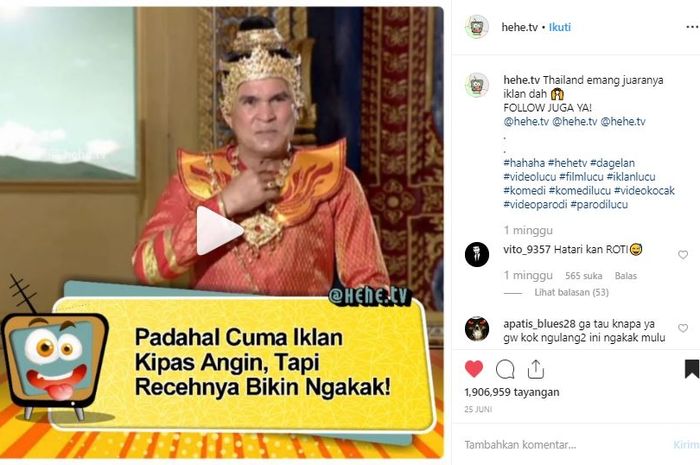Like apatis_blues28's comment heart
Image resolution: width=700 pixels, height=465 pixels.
(x=683, y=328)
